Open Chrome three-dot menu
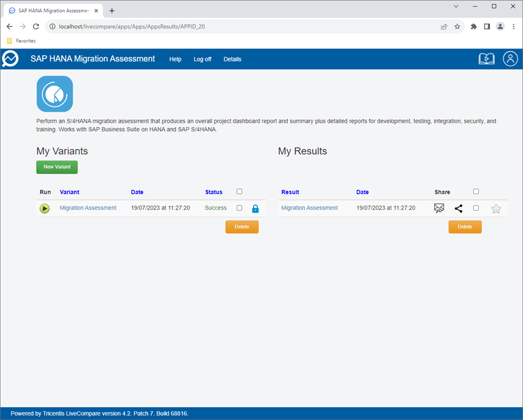This screenshot has height=420, width=523. (514, 27)
